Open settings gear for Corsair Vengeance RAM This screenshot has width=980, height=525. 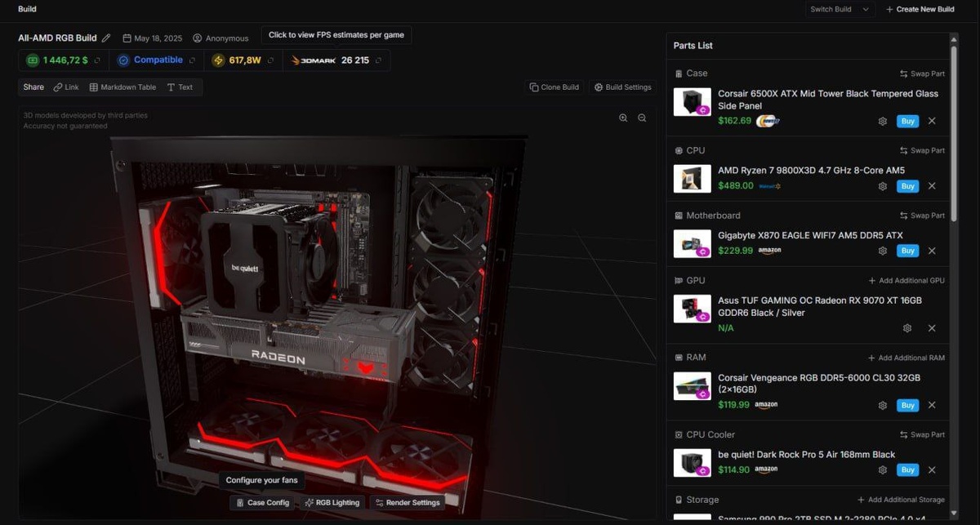[x=883, y=405]
